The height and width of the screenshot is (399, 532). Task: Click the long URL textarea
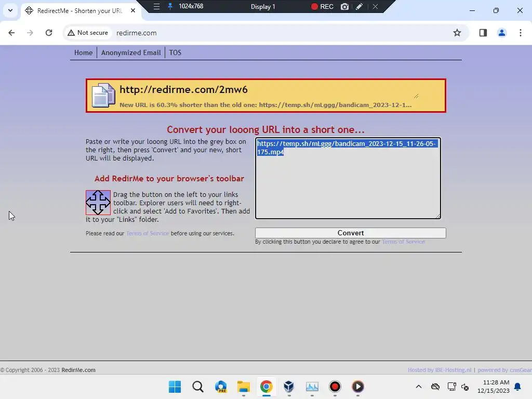(348, 178)
